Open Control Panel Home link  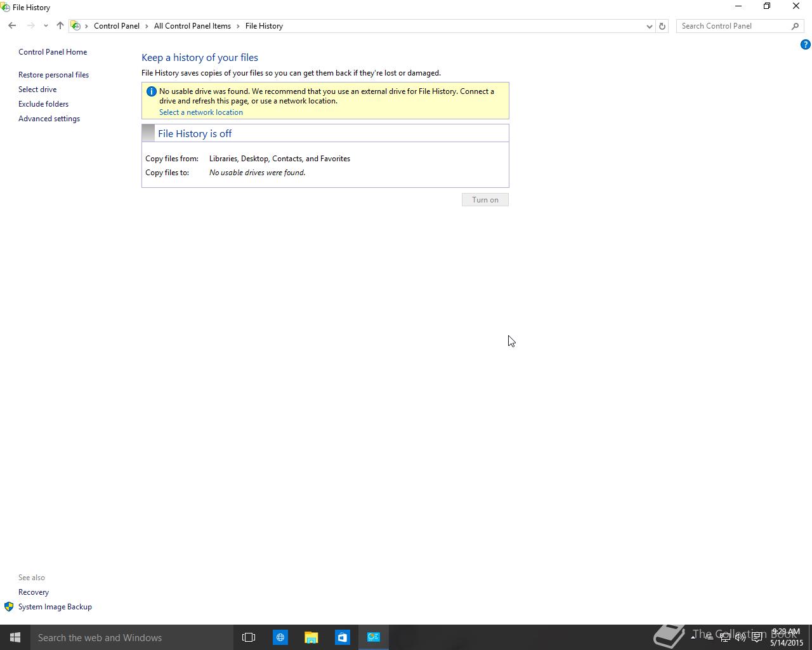53,52
